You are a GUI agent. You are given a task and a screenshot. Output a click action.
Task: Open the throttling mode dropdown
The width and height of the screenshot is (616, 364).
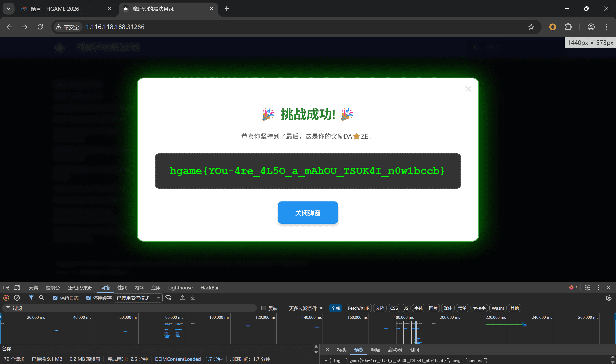click(138, 298)
